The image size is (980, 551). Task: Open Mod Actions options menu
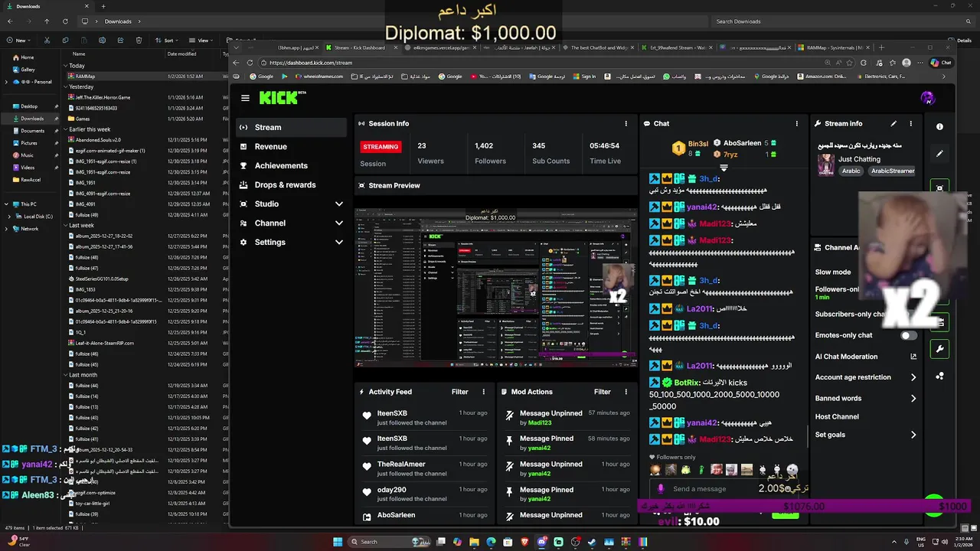pyautogui.click(x=626, y=392)
